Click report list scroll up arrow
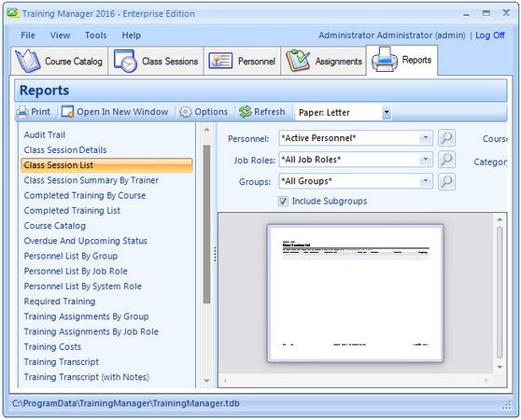This screenshot has width=521, height=420. (x=206, y=129)
